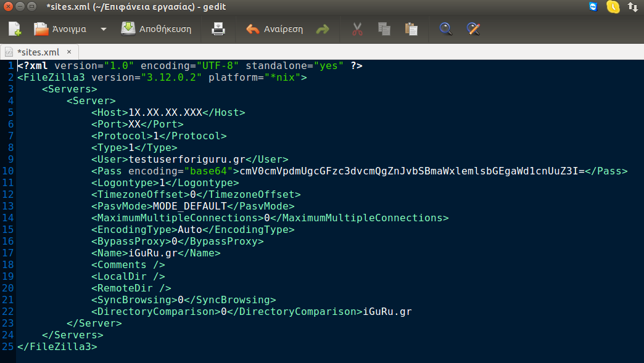Click the Print icon in toolbar
This screenshot has height=363, width=644.
point(219,29)
